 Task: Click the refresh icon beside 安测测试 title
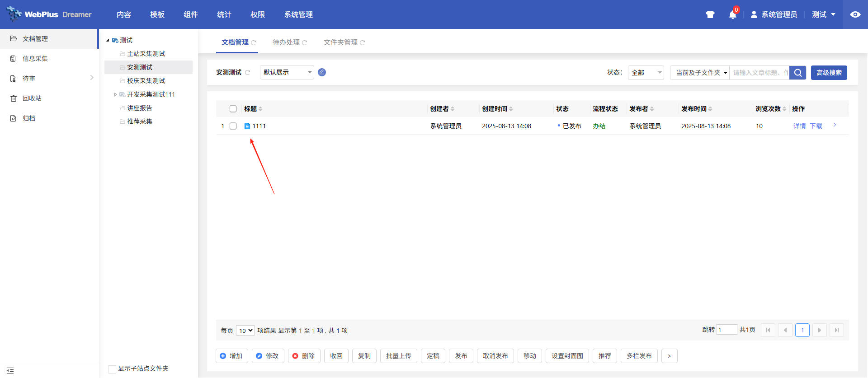click(247, 72)
